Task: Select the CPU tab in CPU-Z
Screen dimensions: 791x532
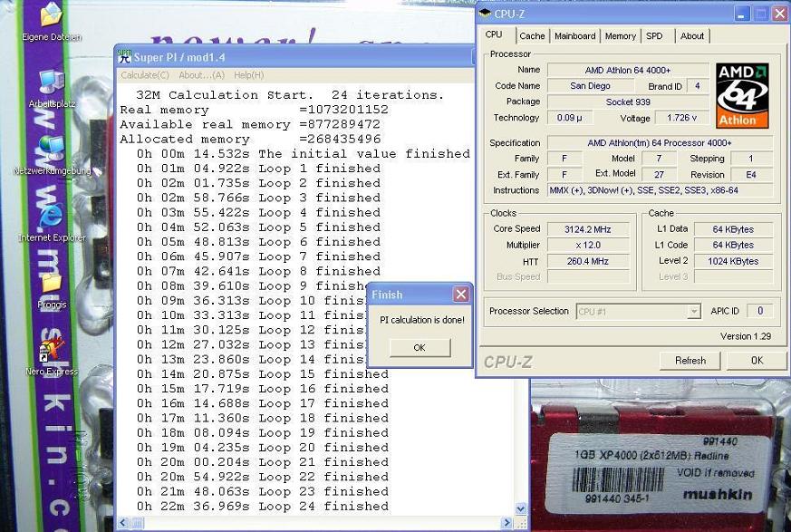Action: 494,34
